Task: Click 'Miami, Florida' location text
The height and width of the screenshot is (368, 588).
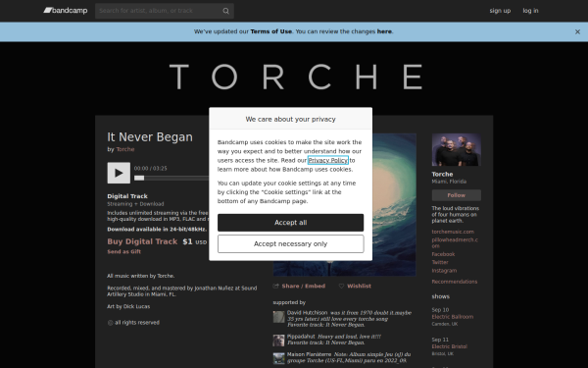Action: [x=449, y=182]
